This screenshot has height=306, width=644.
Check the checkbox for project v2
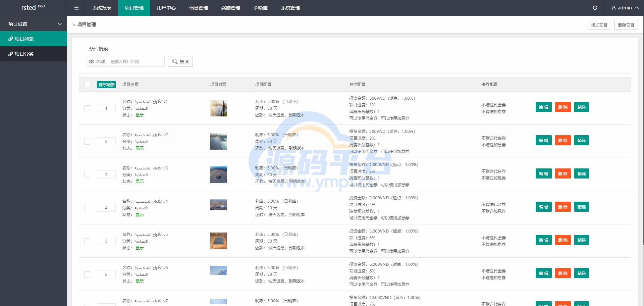[x=87, y=142]
